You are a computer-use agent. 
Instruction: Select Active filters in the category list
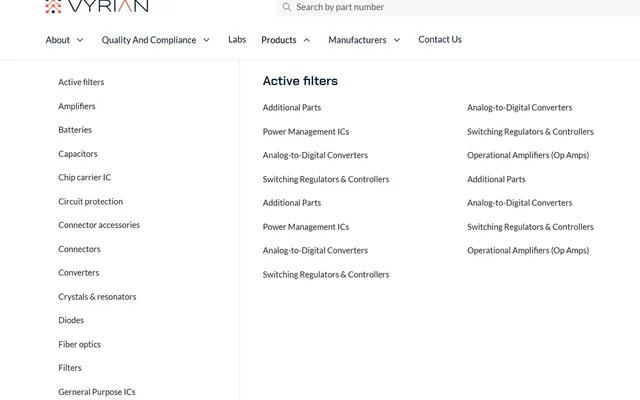[x=81, y=82]
